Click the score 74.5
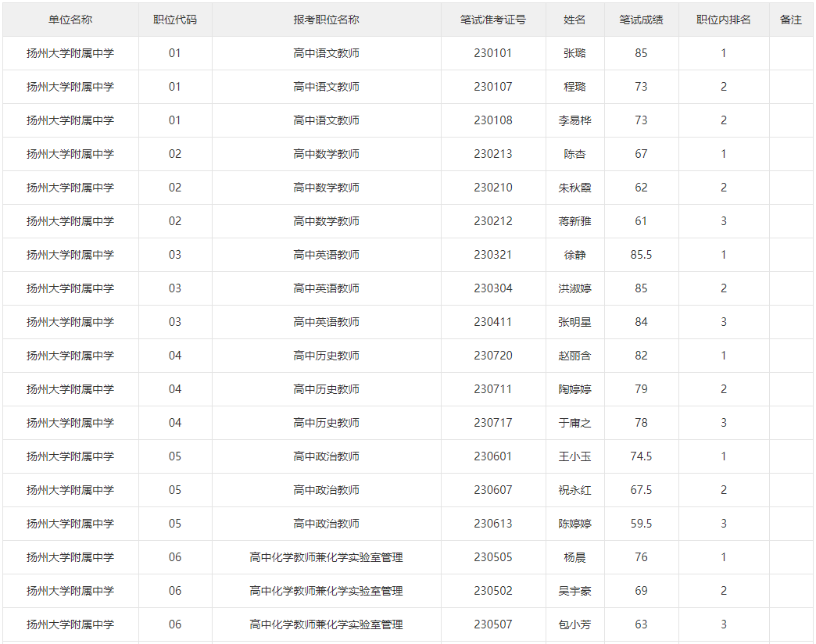The width and height of the screenshot is (816, 644). [x=641, y=456]
